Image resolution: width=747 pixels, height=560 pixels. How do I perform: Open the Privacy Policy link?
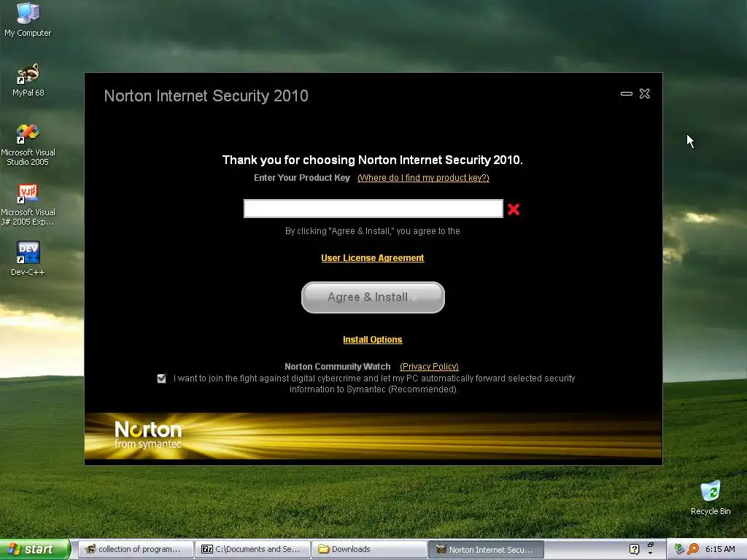coord(429,367)
